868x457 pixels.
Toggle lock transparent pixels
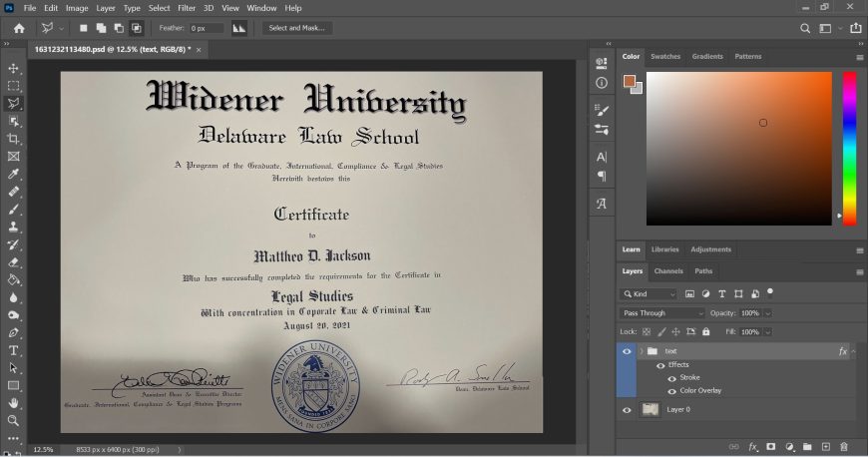pyautogui.click(x=647, y=332)
